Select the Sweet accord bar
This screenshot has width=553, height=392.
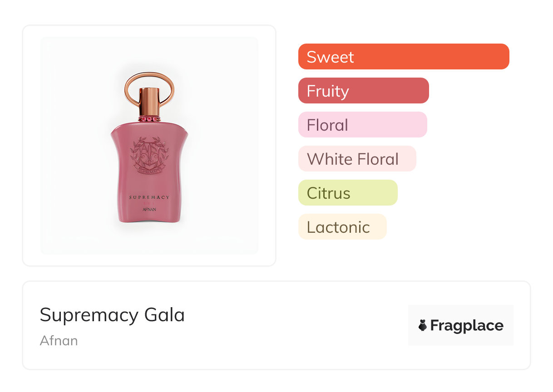[403, 57]
